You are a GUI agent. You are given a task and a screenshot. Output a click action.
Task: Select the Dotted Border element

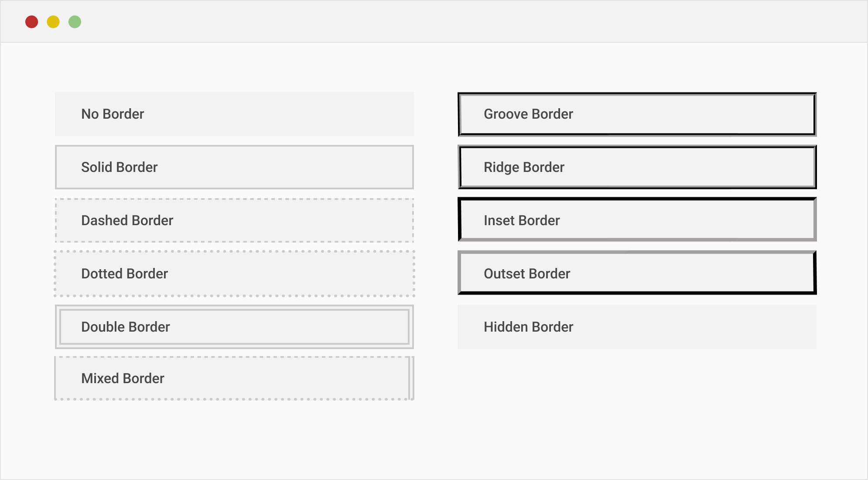click(x=234, y=274)
